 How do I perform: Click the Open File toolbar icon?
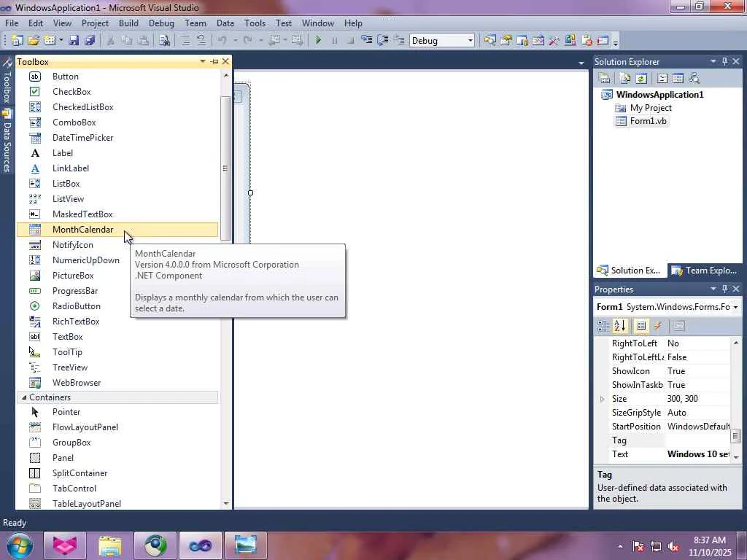34,41
